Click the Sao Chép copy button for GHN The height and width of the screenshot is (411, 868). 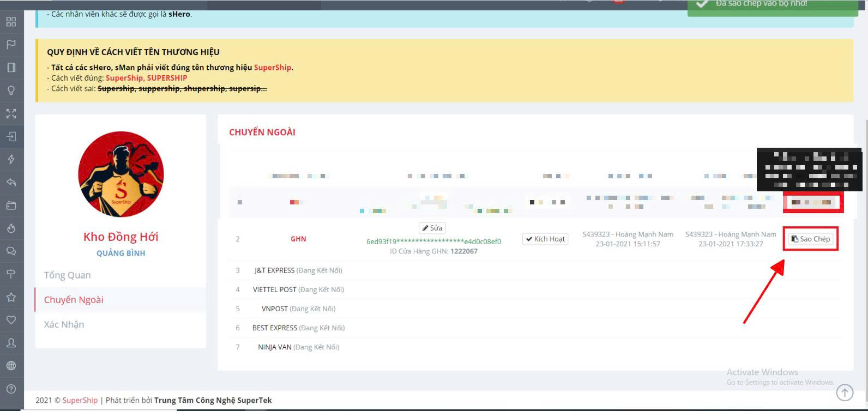(811, 239)
